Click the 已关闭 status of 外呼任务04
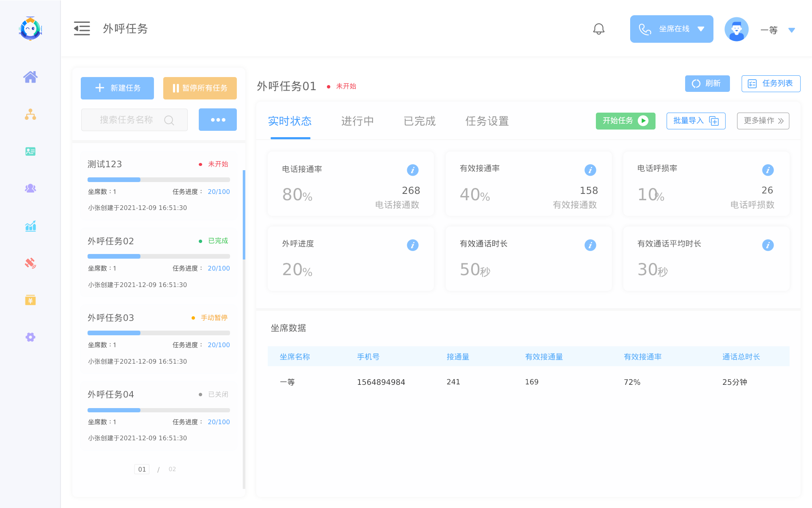The height and width of the screenshot is (508, 812). click(218, 394)
